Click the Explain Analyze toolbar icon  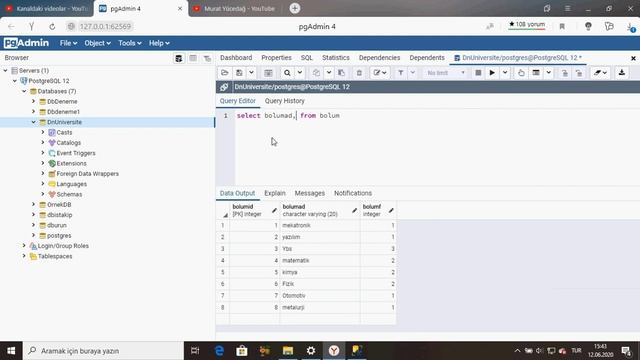point(536,73)
